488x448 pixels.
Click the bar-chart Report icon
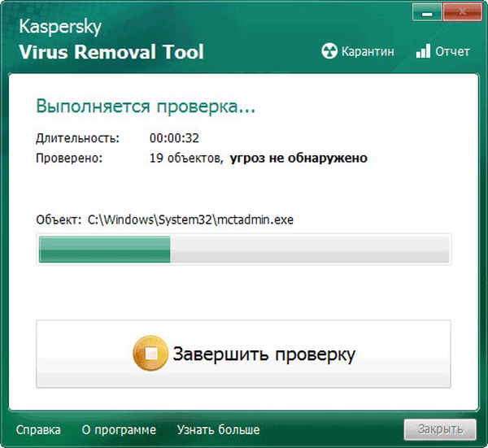click(x=423, y=51)
